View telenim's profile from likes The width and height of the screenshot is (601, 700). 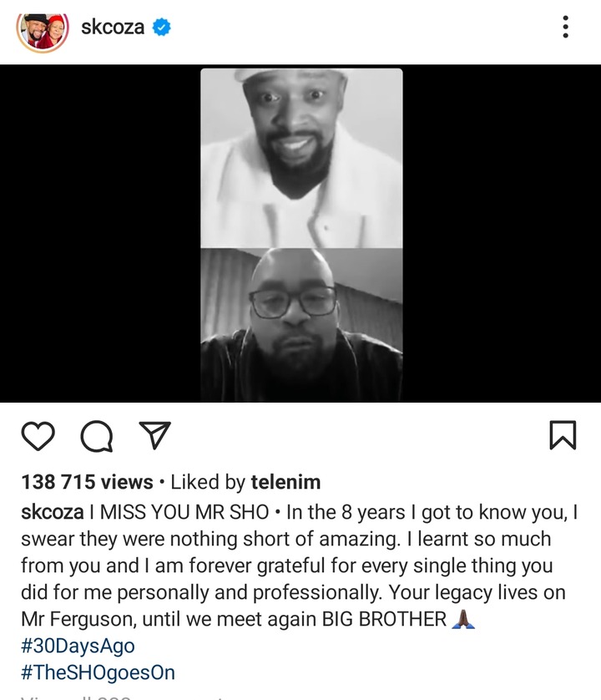(x=285, y=482)
